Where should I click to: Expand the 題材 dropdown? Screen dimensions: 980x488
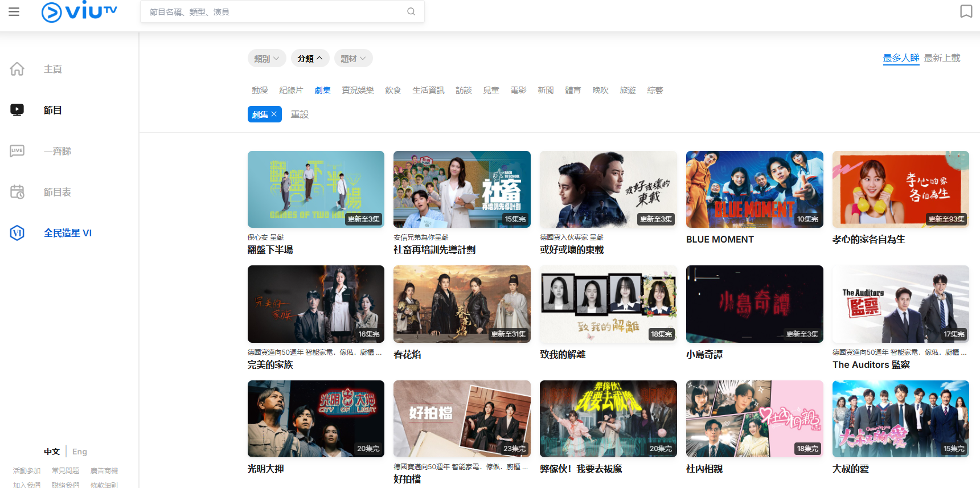tap(354, 59)
